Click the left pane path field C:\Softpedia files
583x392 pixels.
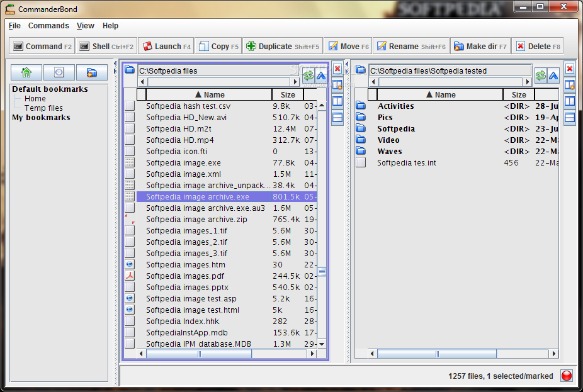[219, 70]
